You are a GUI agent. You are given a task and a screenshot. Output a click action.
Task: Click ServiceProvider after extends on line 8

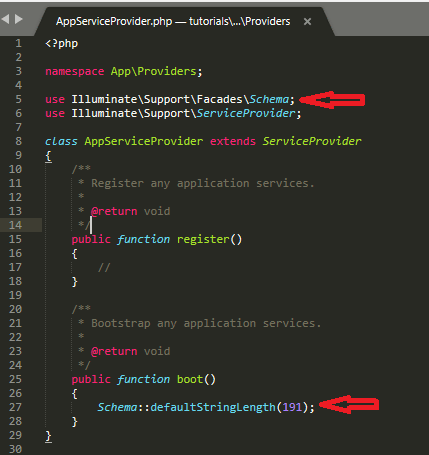tap(312, 141)
